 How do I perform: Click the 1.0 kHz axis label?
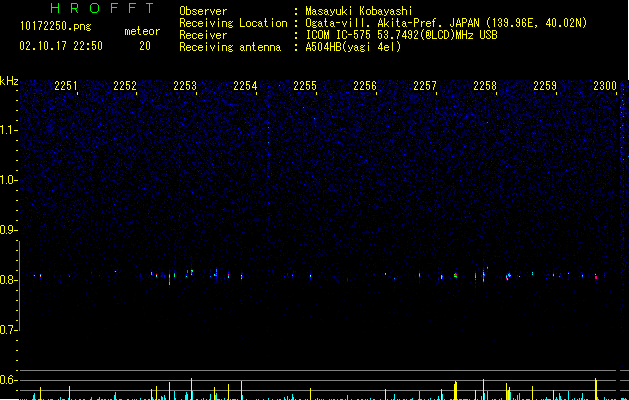[9, 180]
